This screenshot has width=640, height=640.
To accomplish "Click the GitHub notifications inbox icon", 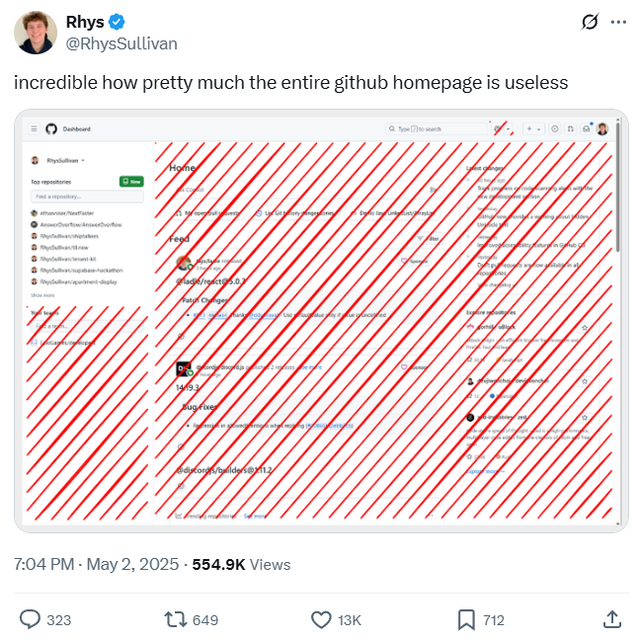I will click(x=586, y=129).
